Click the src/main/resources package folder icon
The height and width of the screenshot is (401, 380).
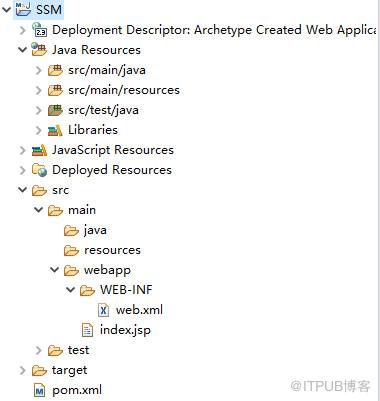tap(55, 90)
